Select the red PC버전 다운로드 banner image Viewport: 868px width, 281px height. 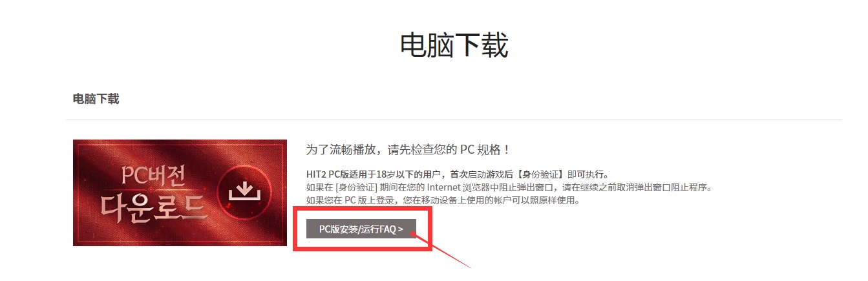click(180, 193)
